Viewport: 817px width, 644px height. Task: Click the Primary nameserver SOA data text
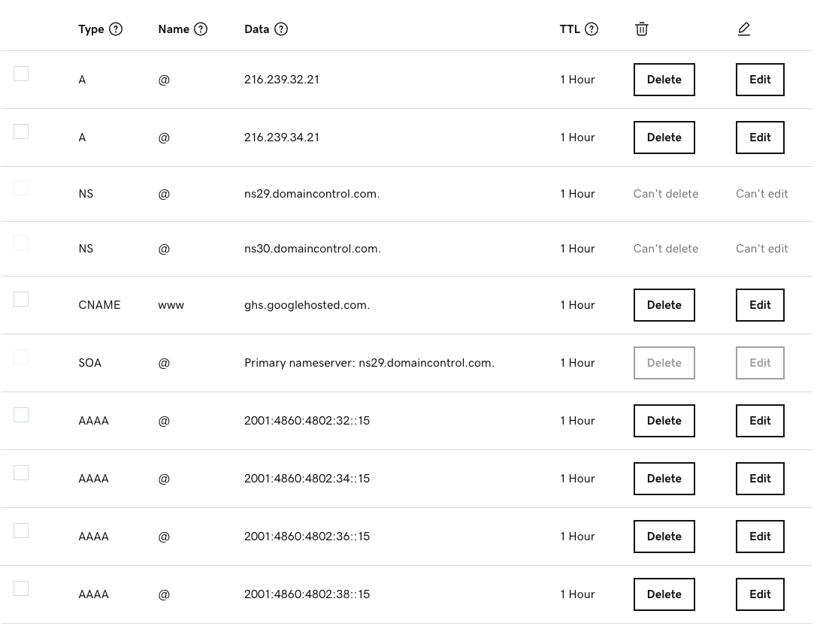[369, 363]
